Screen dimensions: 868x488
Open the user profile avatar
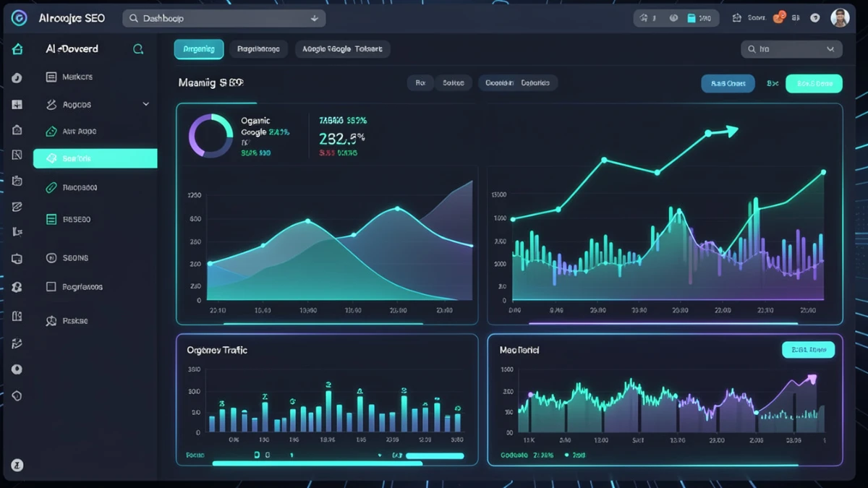[x=840, y=18]
